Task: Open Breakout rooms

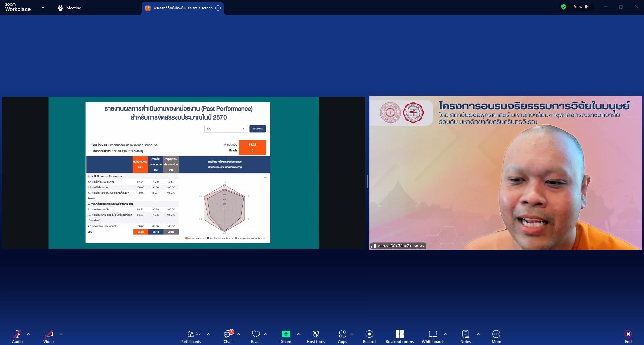Action: 399,336
